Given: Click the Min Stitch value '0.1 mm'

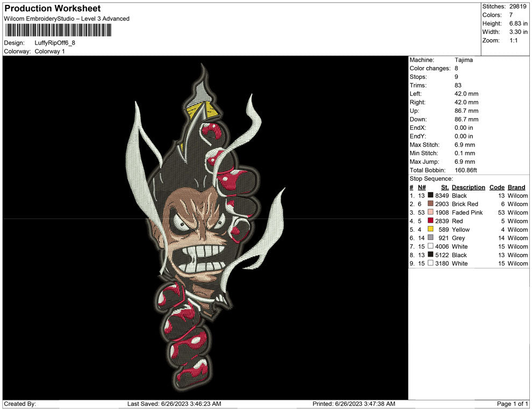Looking at the screenshot, I should point(465,153).
